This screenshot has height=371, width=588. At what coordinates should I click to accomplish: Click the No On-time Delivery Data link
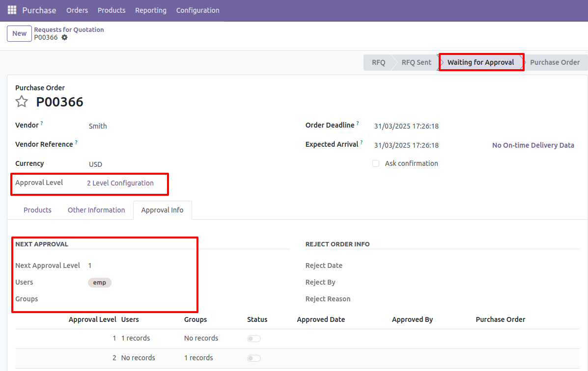tap(533, 145)
